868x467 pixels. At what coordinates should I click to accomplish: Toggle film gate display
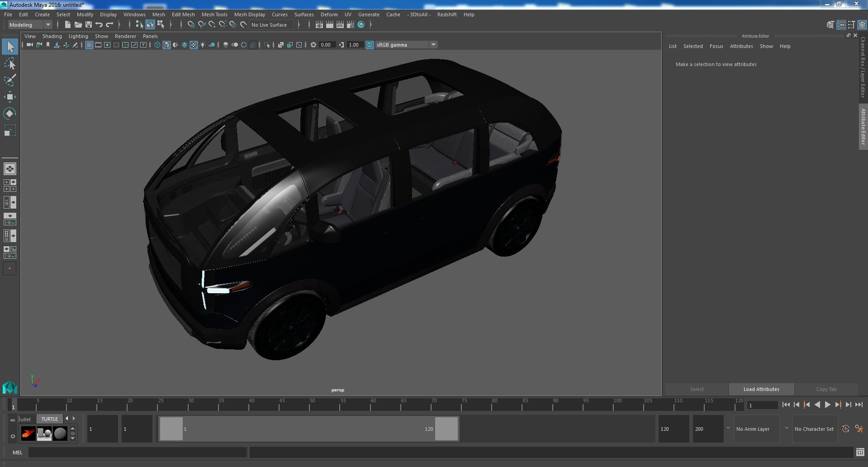coord(98,45)
